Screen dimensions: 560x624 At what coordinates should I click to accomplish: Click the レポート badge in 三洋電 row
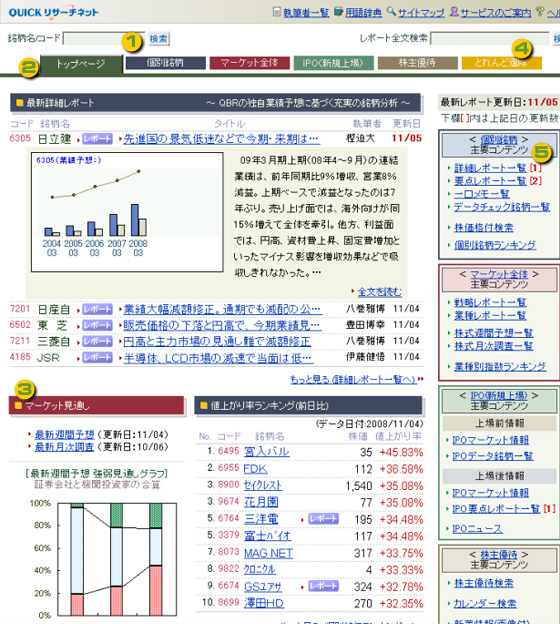point(324,519)
